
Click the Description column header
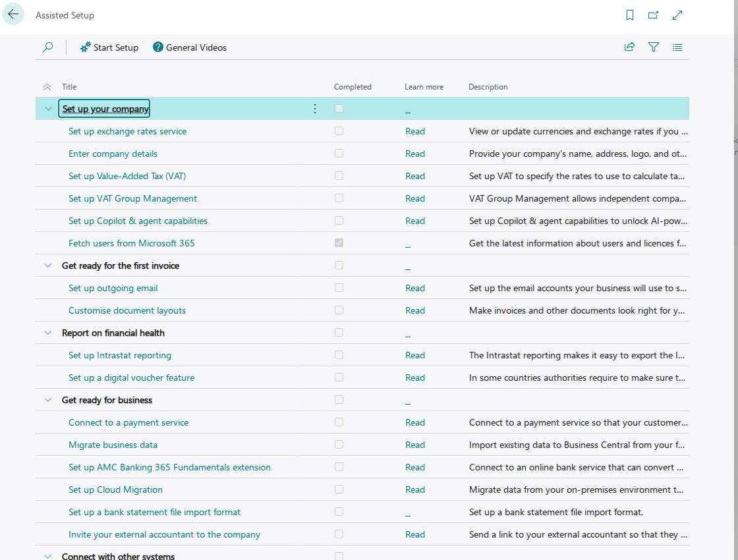point(488,87)
